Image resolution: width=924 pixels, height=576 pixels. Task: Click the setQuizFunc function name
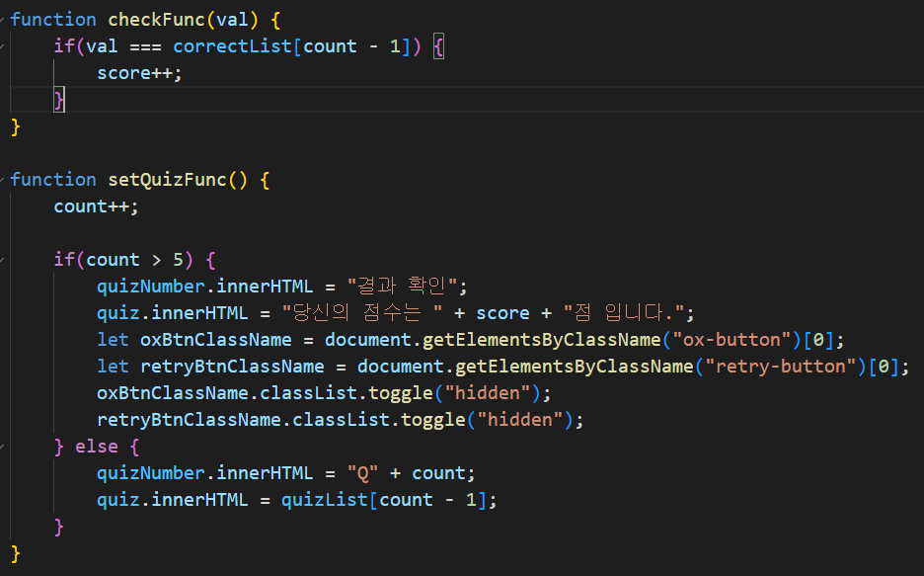pyautogui.click(x=167, y=180)
